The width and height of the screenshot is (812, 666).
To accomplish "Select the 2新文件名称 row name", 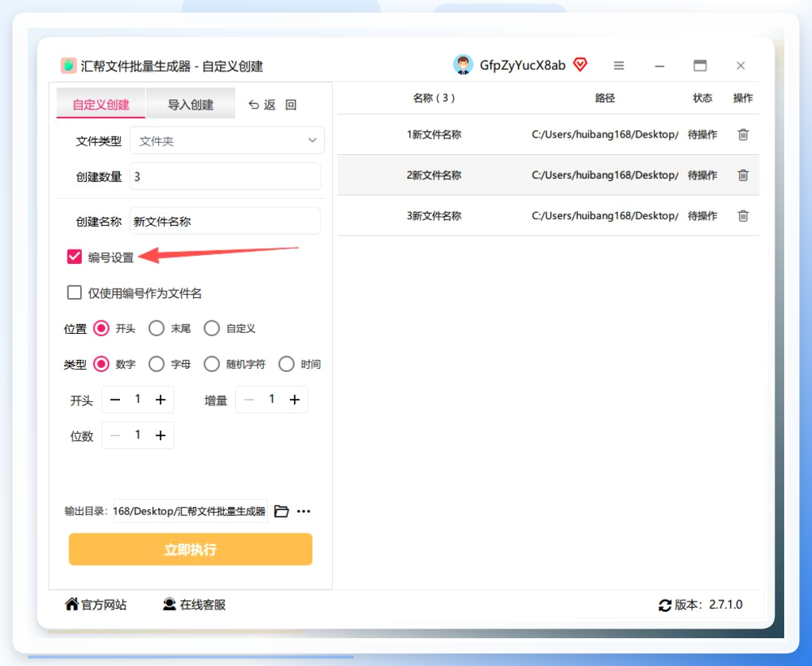I will [x=434, y=175].
